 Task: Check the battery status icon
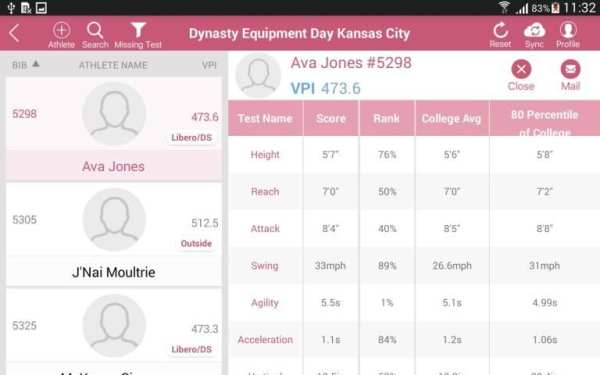[556, 8]
